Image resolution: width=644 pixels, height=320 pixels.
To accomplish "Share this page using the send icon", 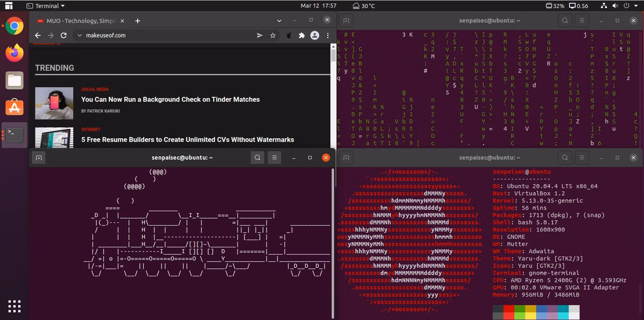I will [260, 35].
